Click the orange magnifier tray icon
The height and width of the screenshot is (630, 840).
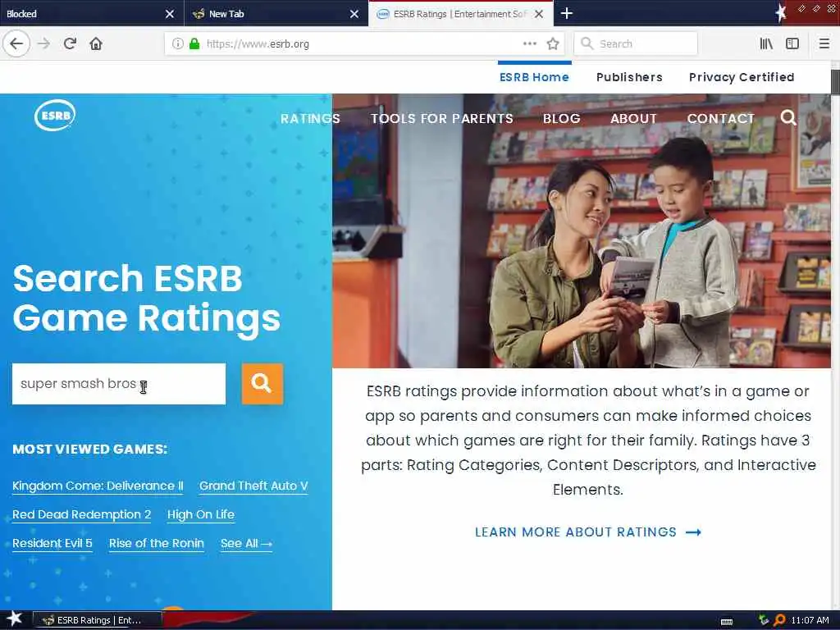(x=779, y=620)
